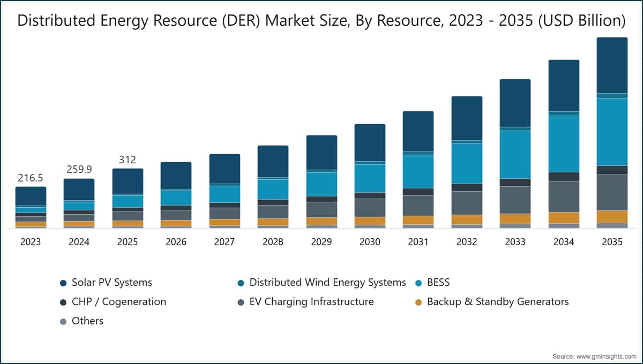Select the BESS segment of the 2034 bar
643x364 pixels.
pos(564,143)
